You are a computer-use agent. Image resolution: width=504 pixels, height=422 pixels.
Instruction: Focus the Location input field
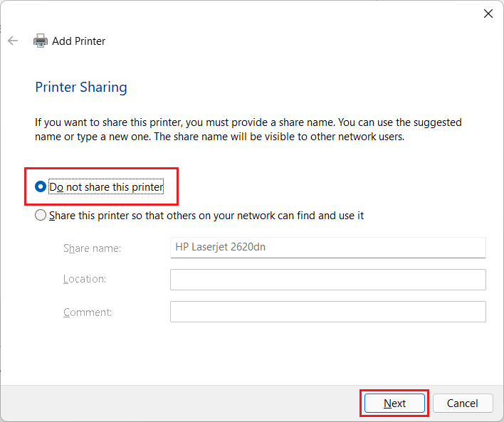coord(327,280)
